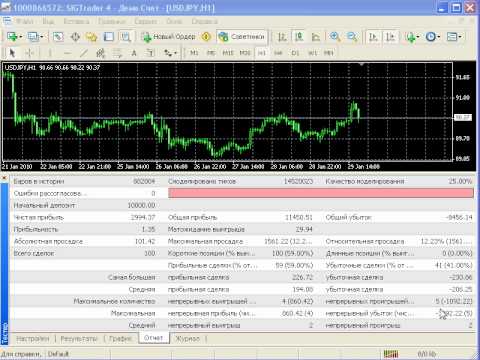This screenshot has height=360, width=480.
Task: Expand the indicators list dropdown
Action: pos(418,37)
